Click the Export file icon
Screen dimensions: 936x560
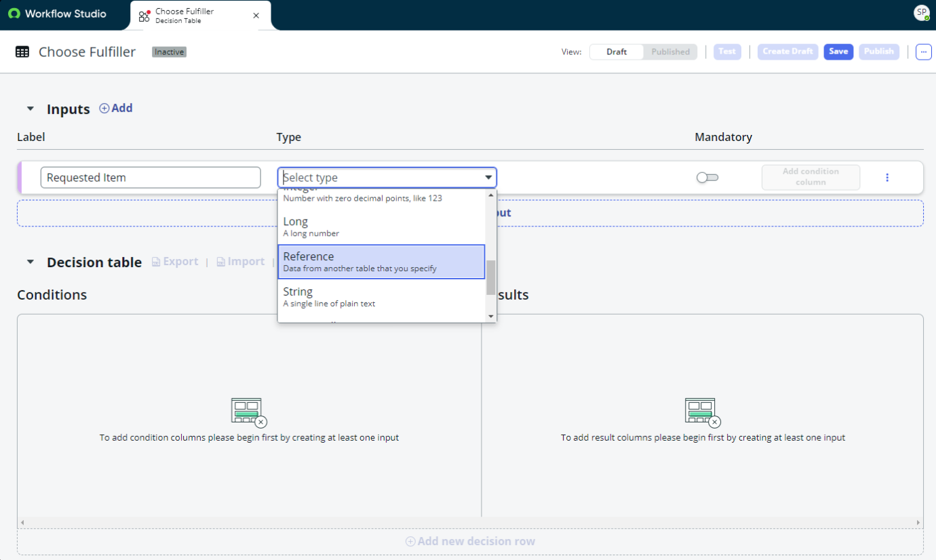pyautogui.click(x=156, y=262)
